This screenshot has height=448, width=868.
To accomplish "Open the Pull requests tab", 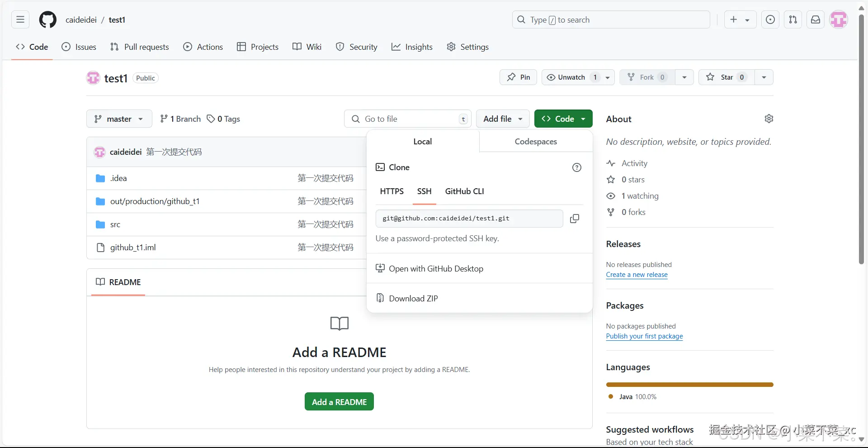I will tap(140, 47).
